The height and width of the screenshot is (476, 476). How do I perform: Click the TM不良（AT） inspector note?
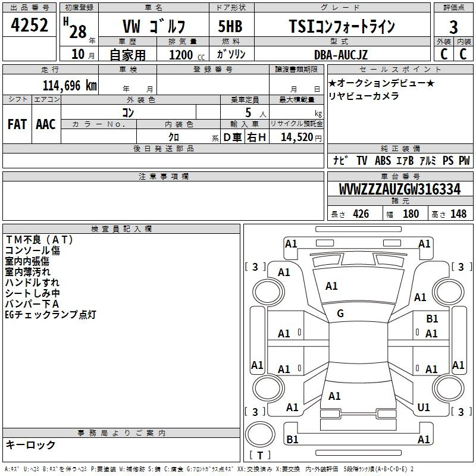tap(39, 240)
